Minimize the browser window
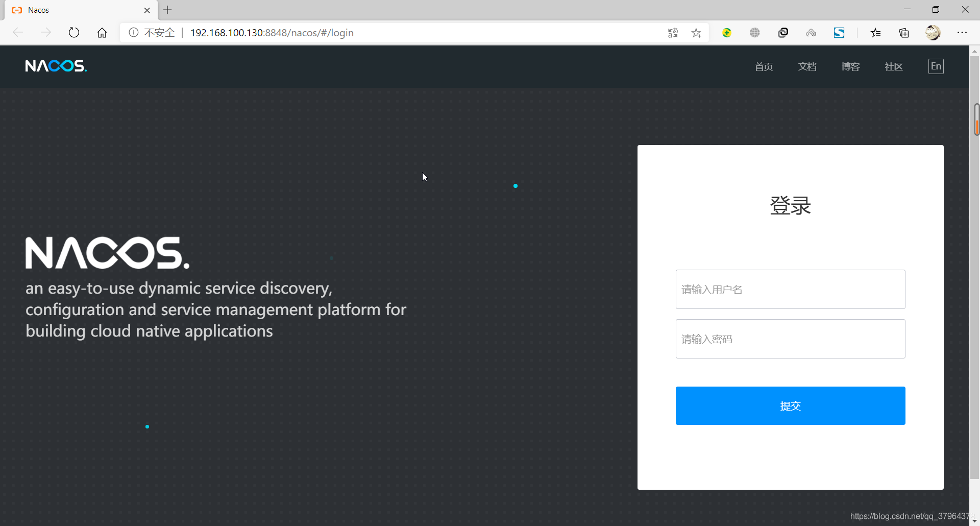This screenshot has height=526, width=980. [x=907, y=10]
